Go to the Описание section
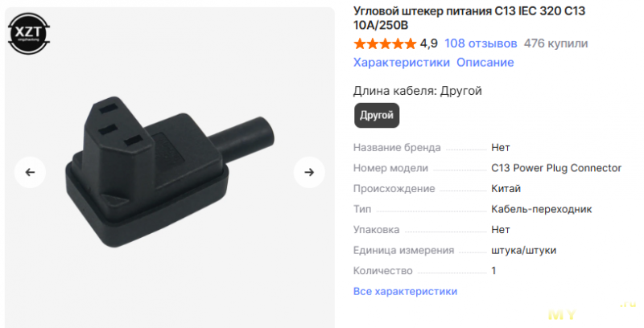Viewport: 644px width, 328px height. point(485,63)
